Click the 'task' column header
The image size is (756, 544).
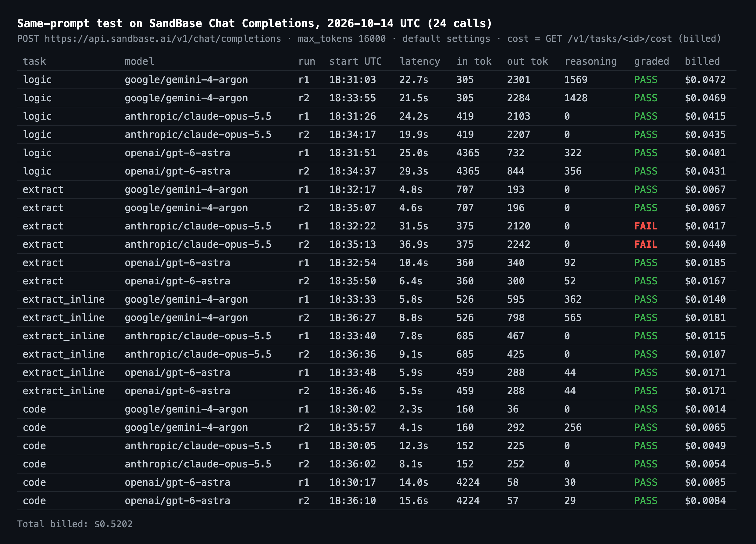click(34, 61)
